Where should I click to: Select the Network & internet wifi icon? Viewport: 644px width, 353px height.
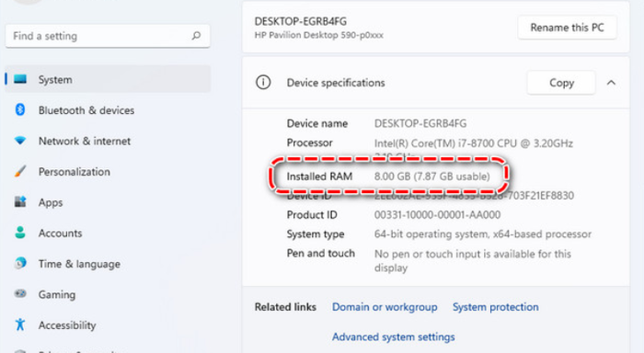pos(20,141)
